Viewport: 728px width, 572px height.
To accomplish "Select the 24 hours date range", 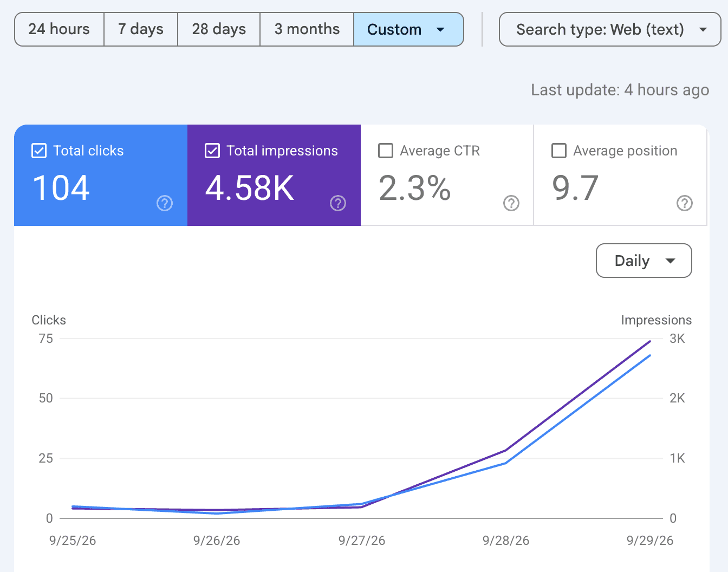I will pos(59,29).
